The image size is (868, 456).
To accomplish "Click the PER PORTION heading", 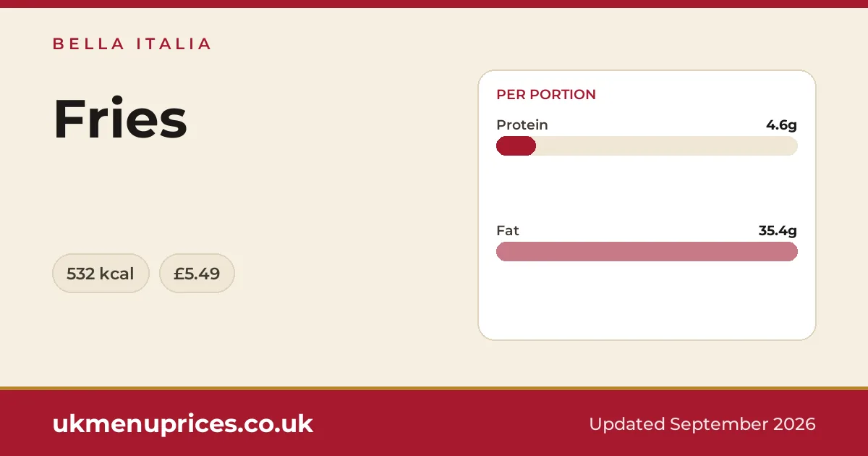I will [x=546, y=95].
